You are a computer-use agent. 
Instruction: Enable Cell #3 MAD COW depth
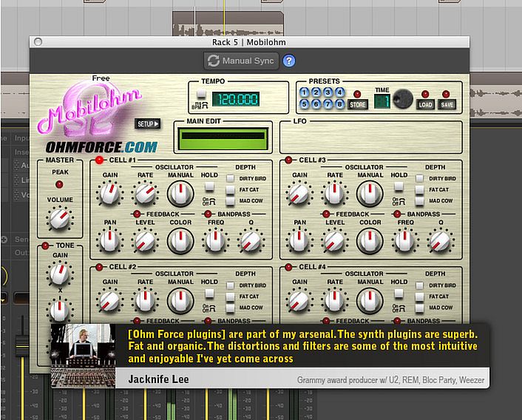coord(420,200)
